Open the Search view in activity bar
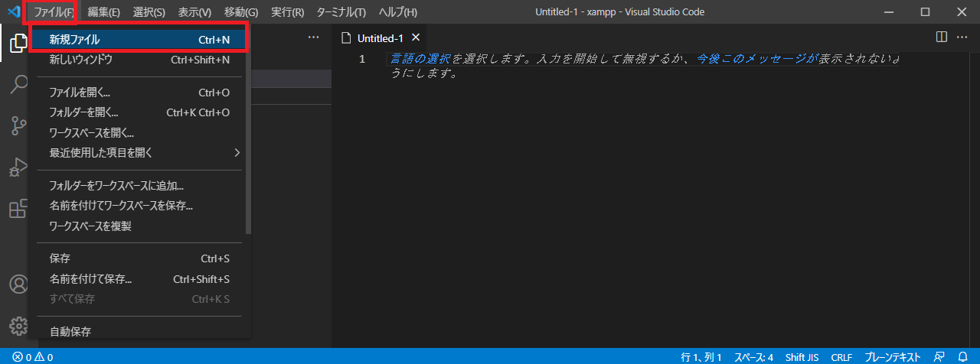The image size is (980, 364). (x=18, y=85)
